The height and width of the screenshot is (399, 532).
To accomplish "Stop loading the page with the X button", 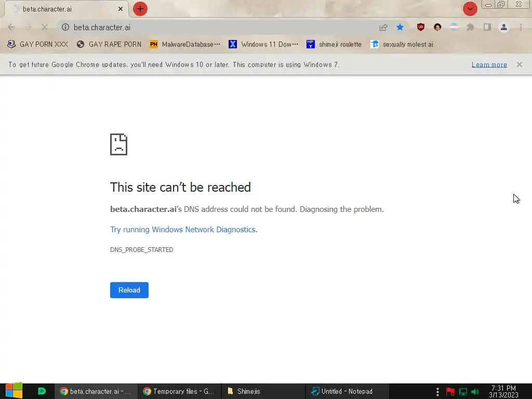I will pyautogui.click(x=45, y=27).
